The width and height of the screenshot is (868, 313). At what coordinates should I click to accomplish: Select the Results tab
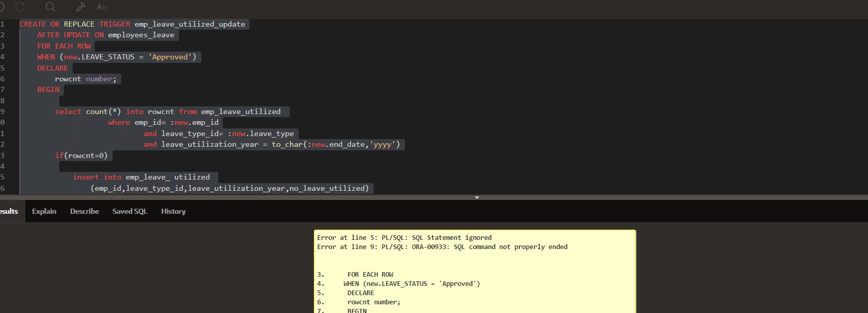(x=9, y=211)
